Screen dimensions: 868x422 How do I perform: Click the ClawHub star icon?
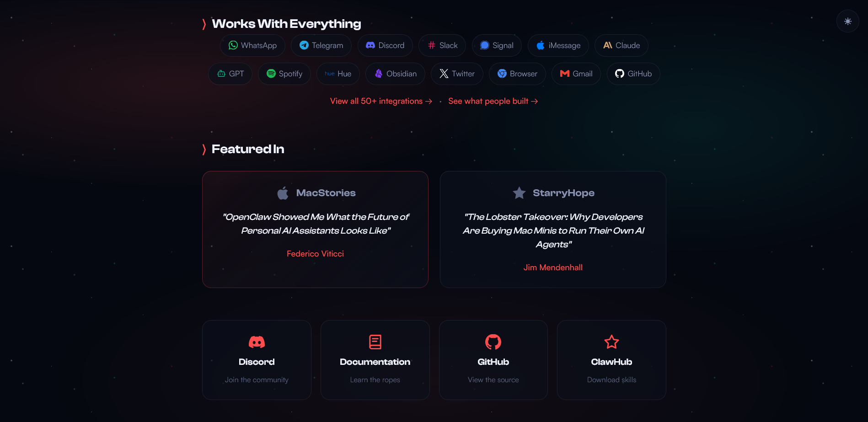click(x=611, y=342)
